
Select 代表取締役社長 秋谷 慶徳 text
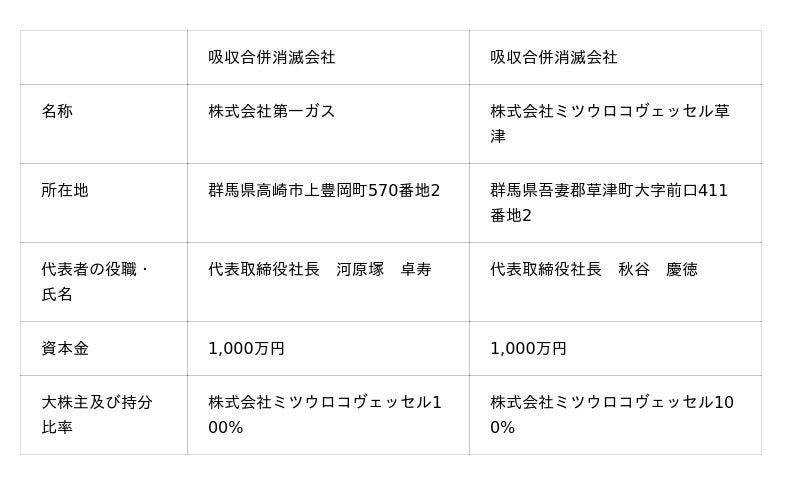(x=594, y=269)
